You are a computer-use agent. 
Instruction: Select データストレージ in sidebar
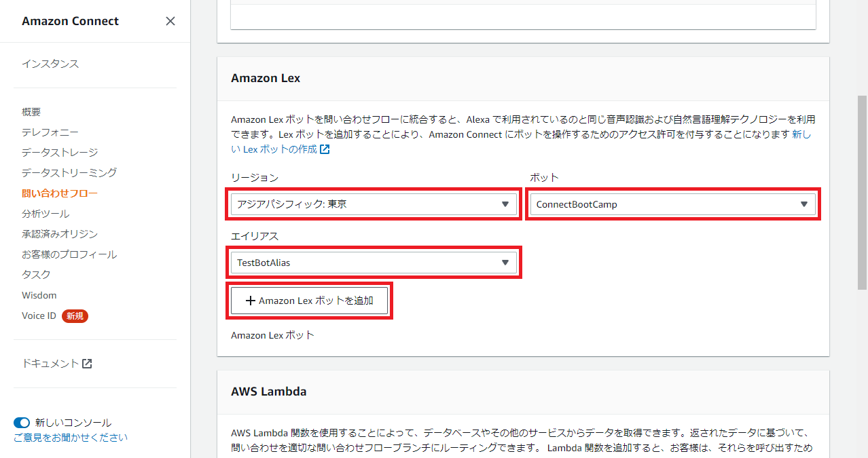click(x=60, y=153)
